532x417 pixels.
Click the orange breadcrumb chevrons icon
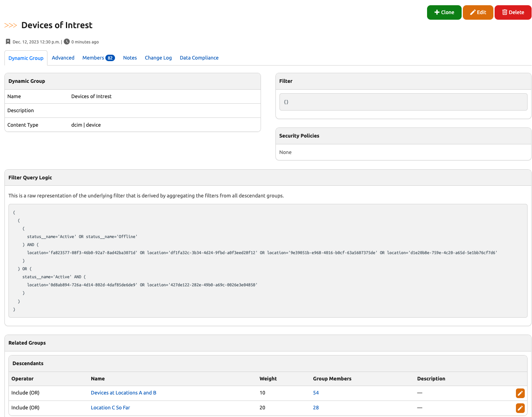coord(10,25)
